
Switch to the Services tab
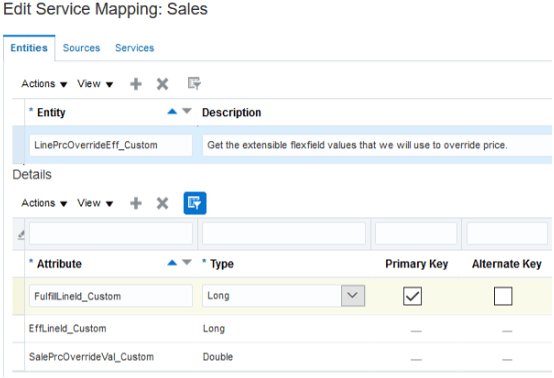(x=135, y=48)
